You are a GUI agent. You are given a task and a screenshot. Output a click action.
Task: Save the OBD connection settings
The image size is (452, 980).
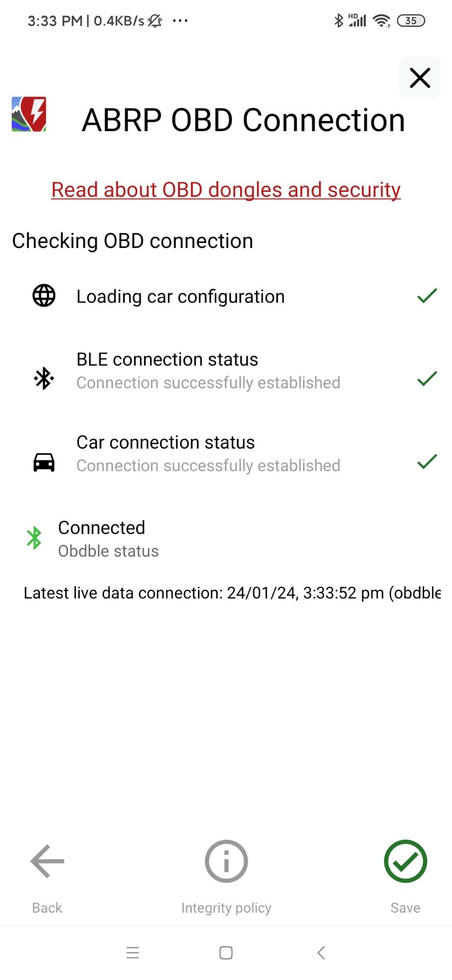click(x=406, y=877)
